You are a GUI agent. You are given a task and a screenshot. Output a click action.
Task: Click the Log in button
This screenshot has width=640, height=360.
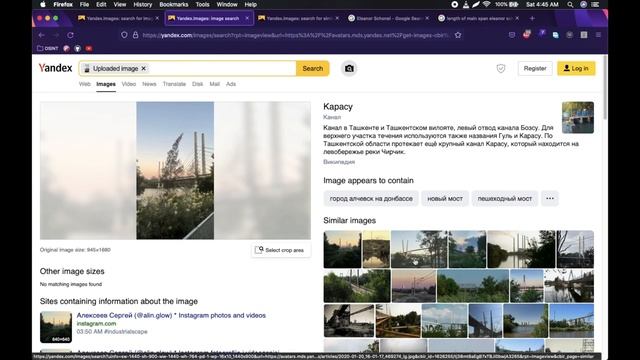[576, 69]
